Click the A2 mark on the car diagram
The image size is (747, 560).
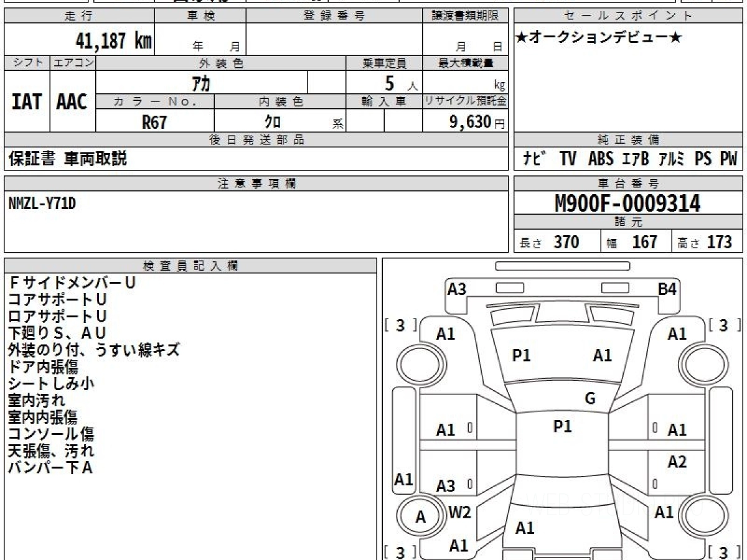point(677,462)
